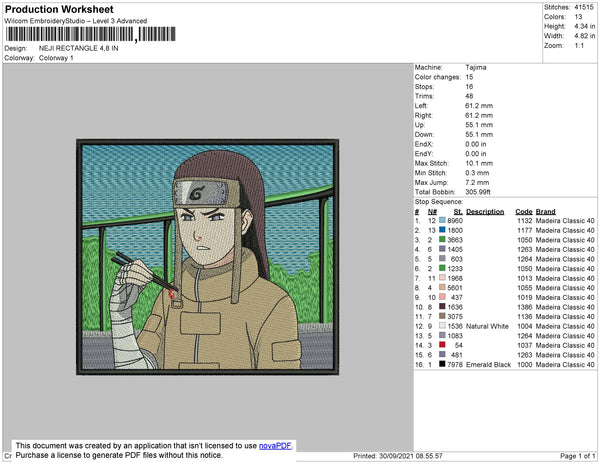Click the St. column header
600x464 pixels.
(x=458, y=212)
